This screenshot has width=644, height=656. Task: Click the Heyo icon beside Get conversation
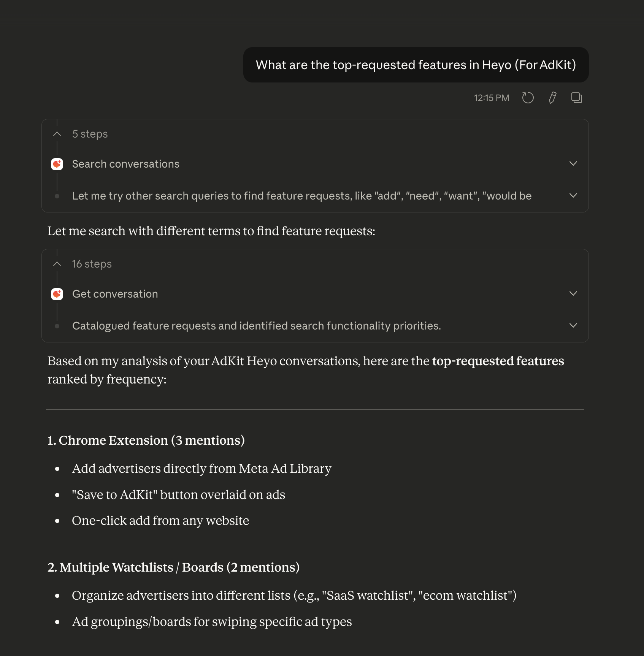pyautogui.click(x=57, y=294)
